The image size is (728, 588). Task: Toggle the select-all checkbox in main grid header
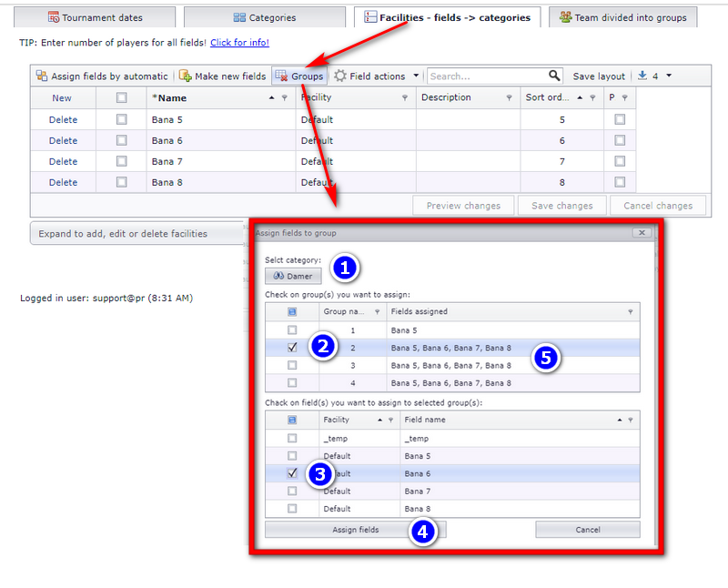pyautogui.click(x=122, y=97)
